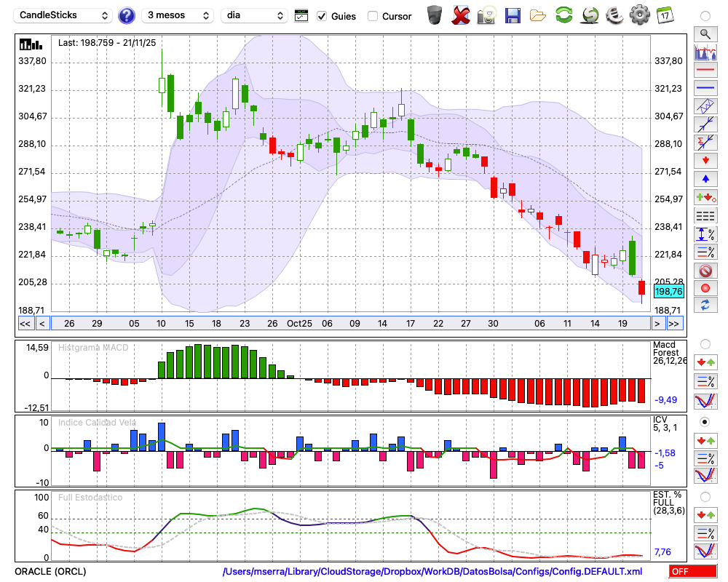This screenshot has width=728, height=582.
Task: Click the red prohibition sign tool
Action: [705, 271]
